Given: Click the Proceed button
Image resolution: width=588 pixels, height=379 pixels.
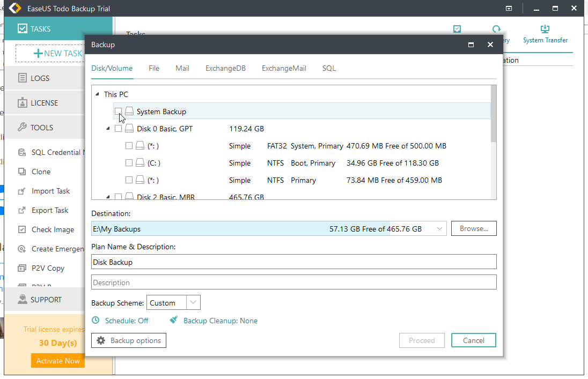Looking at the screenshot, I should (x=422, y=340).
